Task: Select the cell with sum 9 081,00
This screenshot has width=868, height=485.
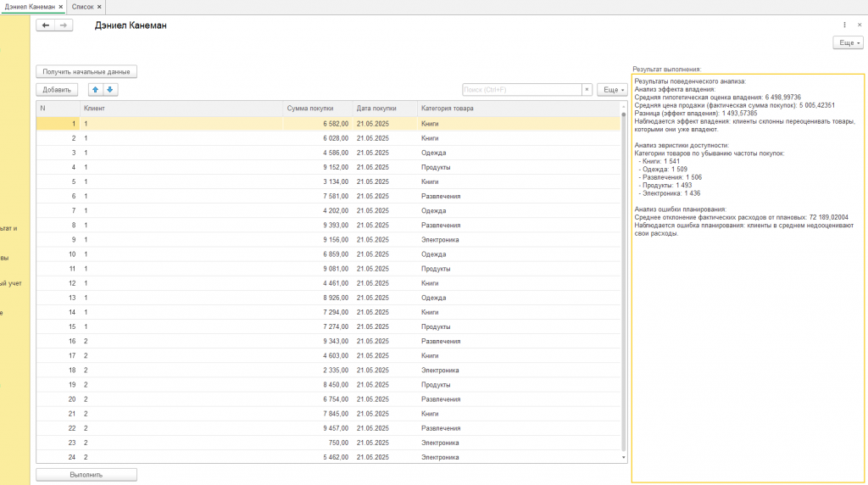Action: tap(318, 269)
